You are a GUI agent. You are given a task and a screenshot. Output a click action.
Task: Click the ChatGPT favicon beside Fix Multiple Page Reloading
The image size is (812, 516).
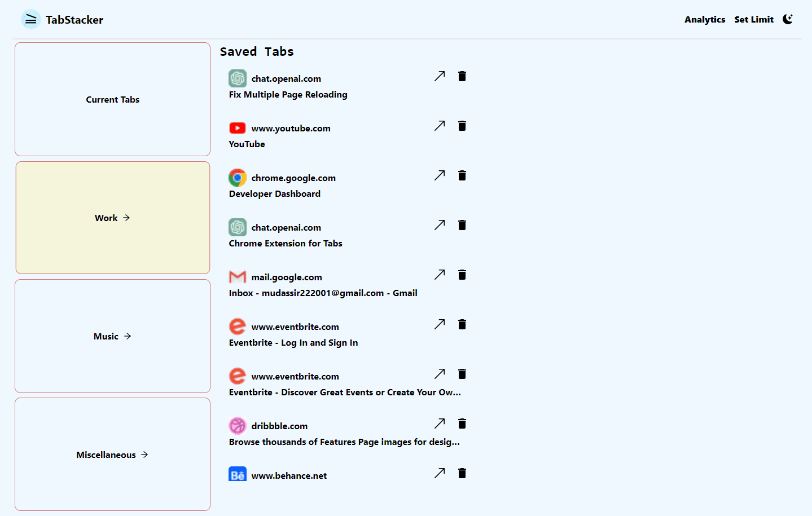(x=238, y=78)
